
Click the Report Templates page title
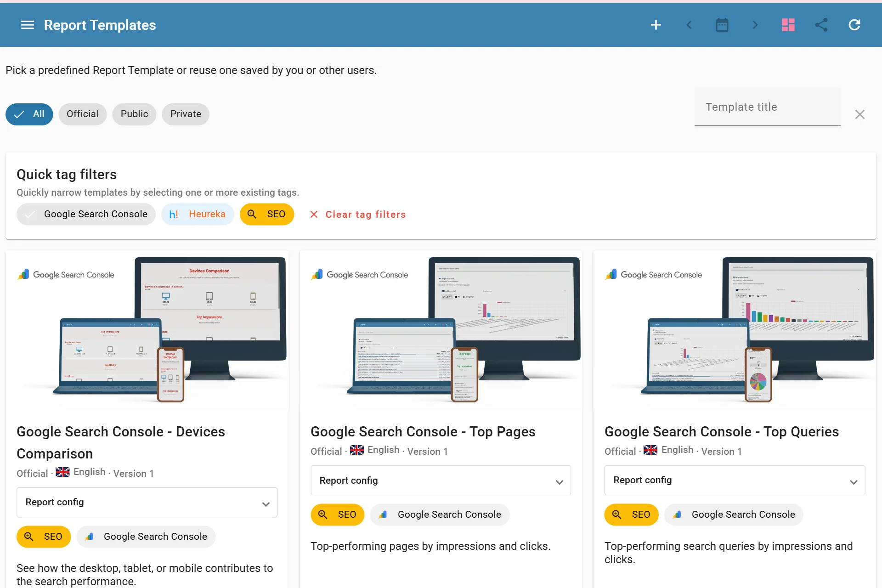(100, 25)
